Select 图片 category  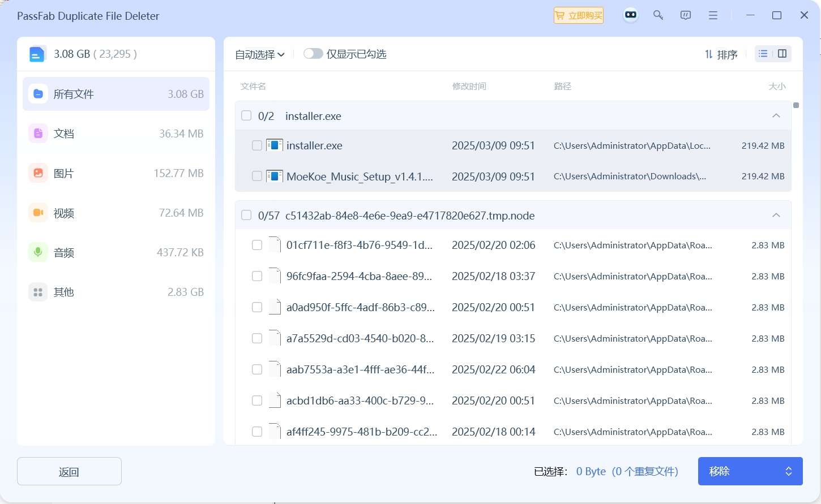click(x=116, y=173)
